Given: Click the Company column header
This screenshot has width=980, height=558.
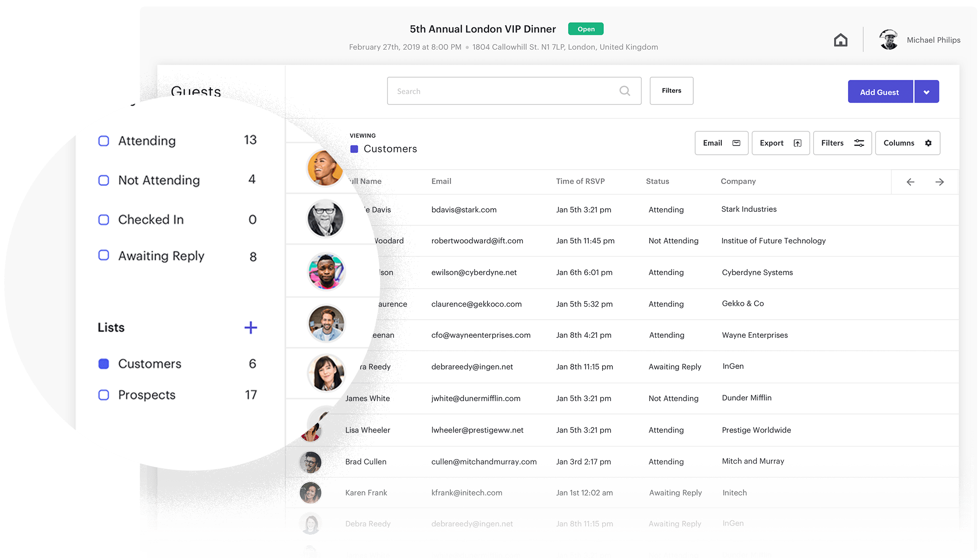Looking at the screenshot, I should [x=738, y=181].
